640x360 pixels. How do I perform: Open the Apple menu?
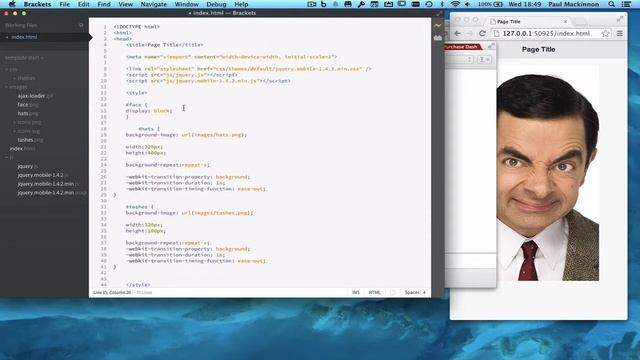pos(12,4)
